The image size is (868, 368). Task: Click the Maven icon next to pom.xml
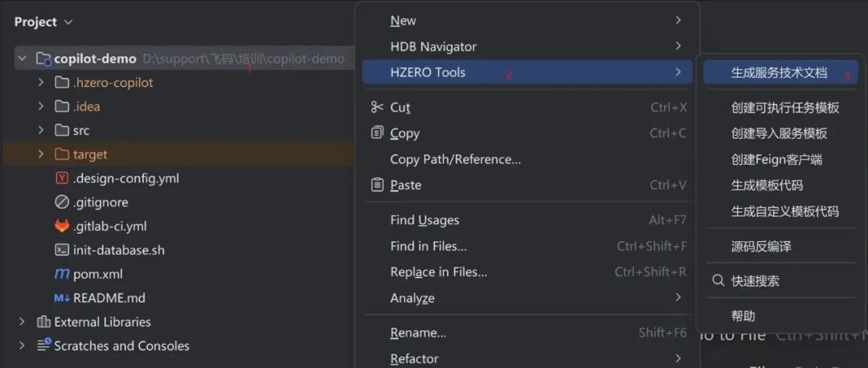pyautogui.click(x=62, y=274)
